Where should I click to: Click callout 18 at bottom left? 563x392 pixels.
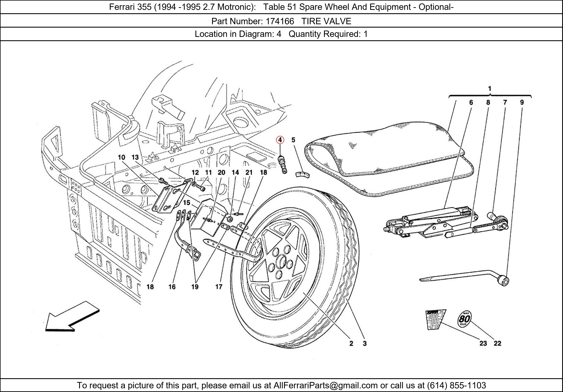point(150,287)
